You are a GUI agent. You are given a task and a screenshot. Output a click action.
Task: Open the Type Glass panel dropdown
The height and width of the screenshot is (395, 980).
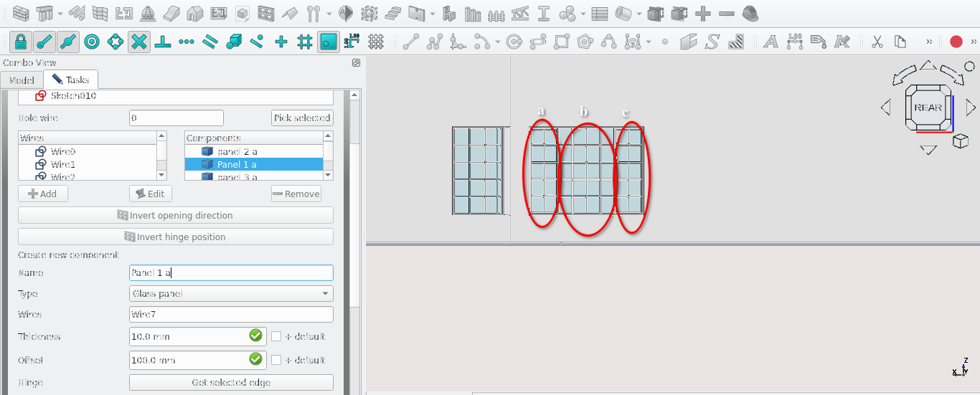[x=231, y=294]
